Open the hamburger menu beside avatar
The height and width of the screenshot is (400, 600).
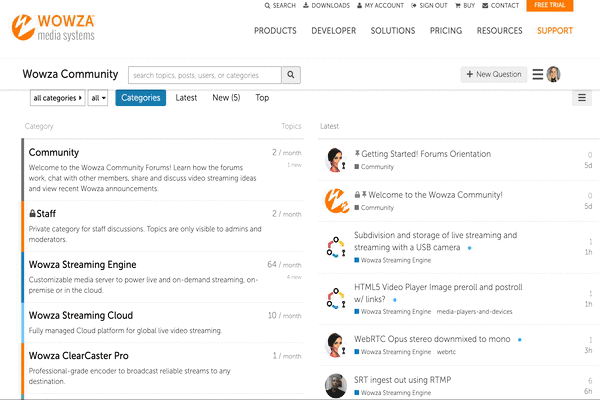click(x=538, y=75)
